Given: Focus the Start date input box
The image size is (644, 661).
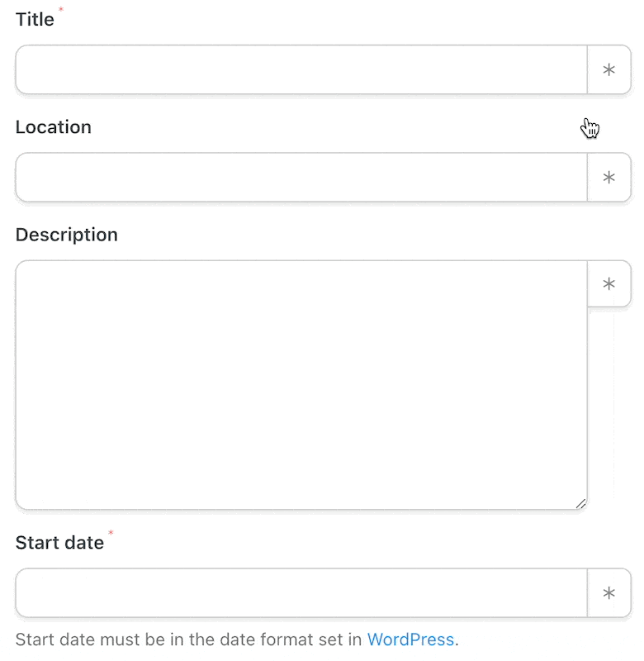Looking at the screenshot, I should [301, 592].
